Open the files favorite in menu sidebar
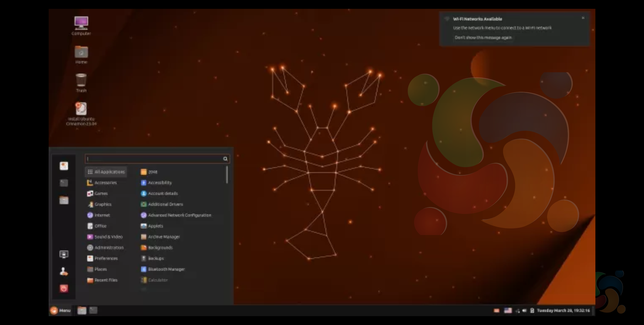644x325 pixels. coord(64,200)
